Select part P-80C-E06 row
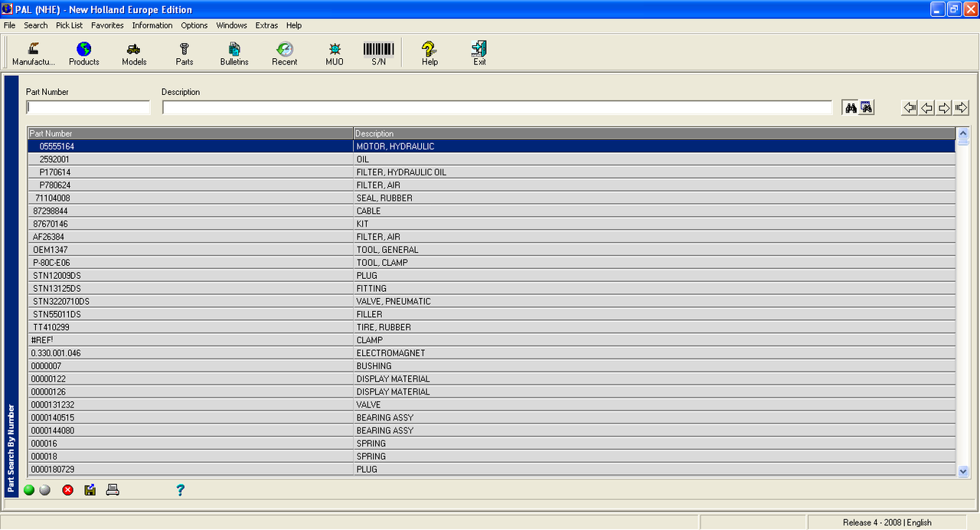The width and height of the screenshot is (980, 530). click(x=492, y=263)
